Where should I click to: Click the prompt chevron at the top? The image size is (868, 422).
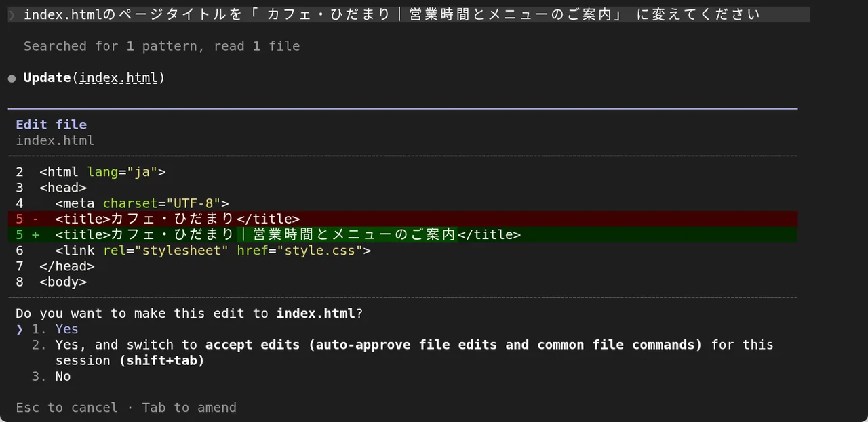click(x=12, y=15)
